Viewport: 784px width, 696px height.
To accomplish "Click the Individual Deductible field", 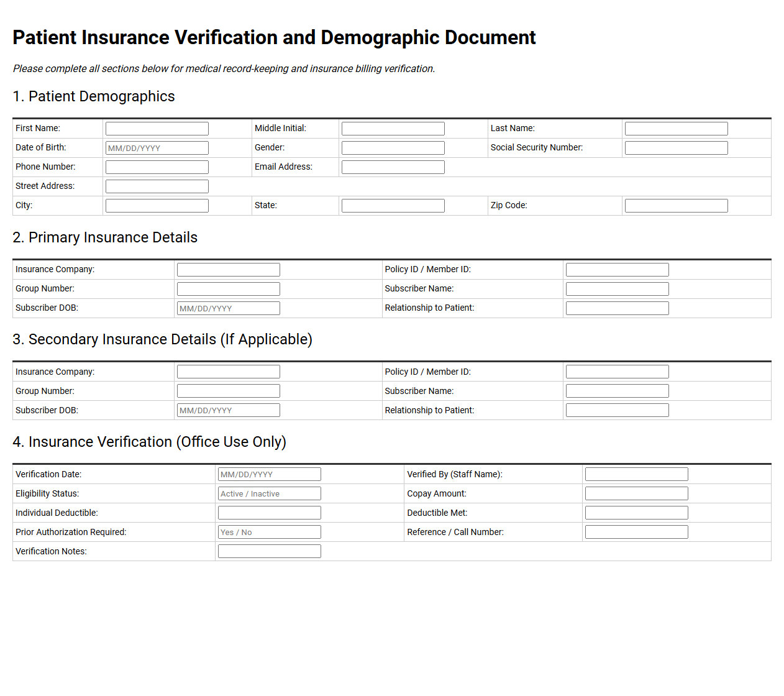I will coord(270,513).
